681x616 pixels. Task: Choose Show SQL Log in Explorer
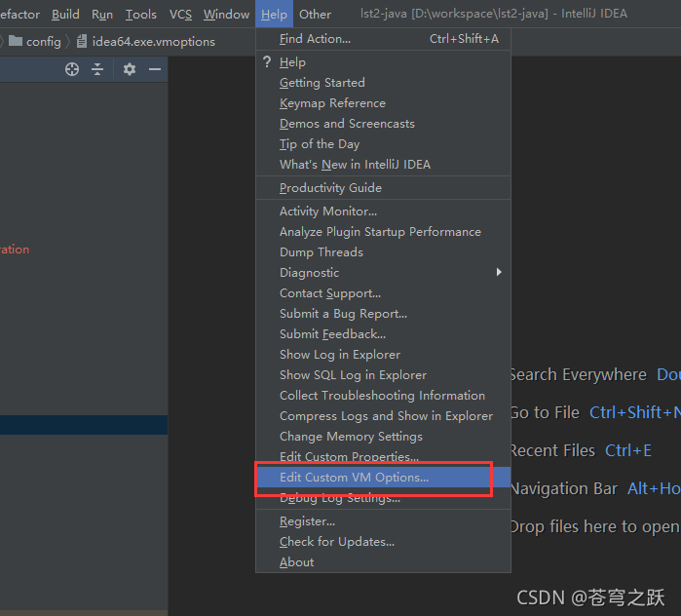click(383, 375)
